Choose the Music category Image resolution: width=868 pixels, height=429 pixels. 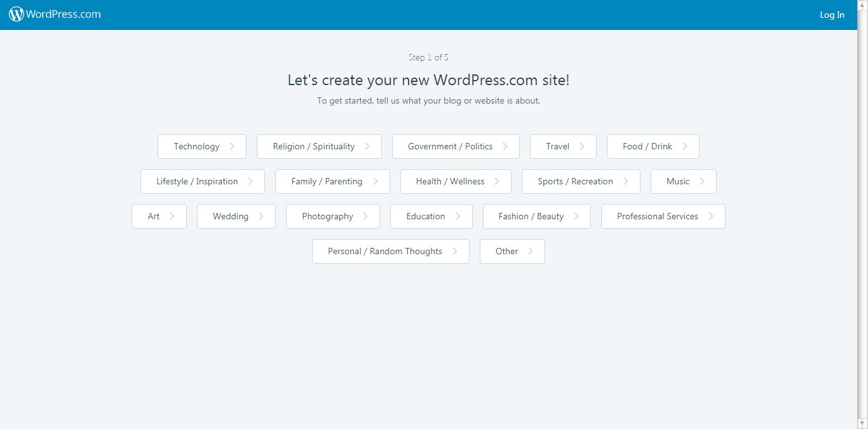click(684, 181)
